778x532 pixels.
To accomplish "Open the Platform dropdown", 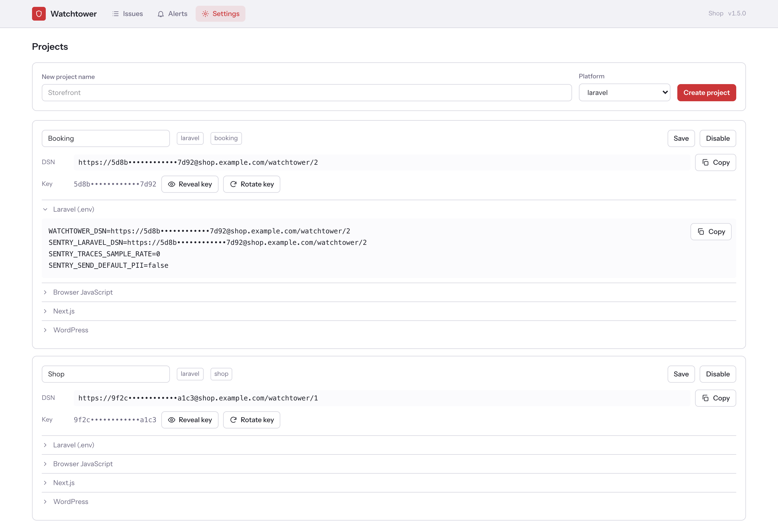I will pos(625,93).
